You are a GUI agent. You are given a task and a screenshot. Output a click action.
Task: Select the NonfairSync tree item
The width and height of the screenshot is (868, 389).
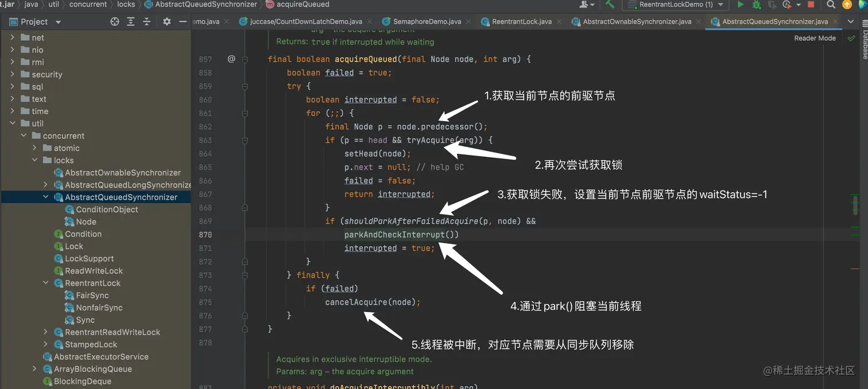coord(99,308)
